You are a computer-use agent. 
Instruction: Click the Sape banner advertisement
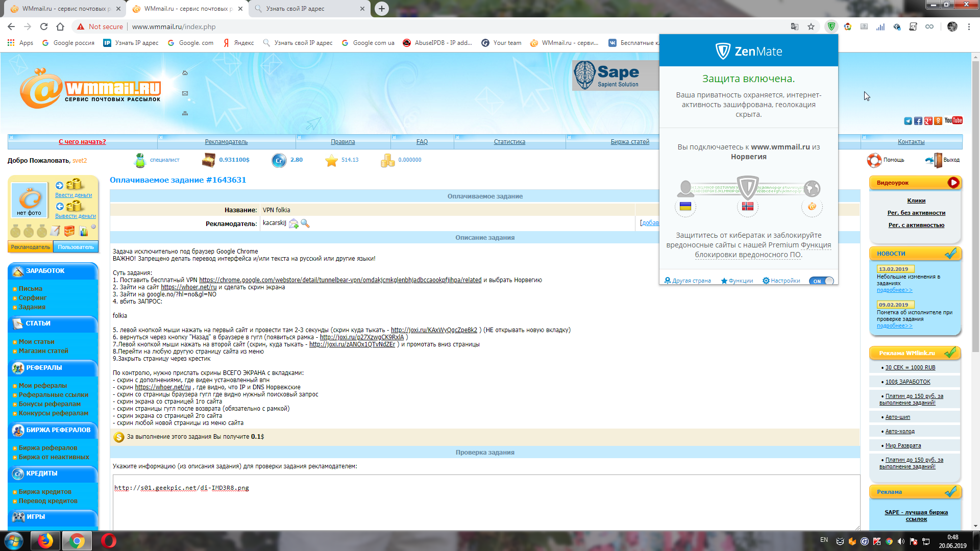pos(615,76)
